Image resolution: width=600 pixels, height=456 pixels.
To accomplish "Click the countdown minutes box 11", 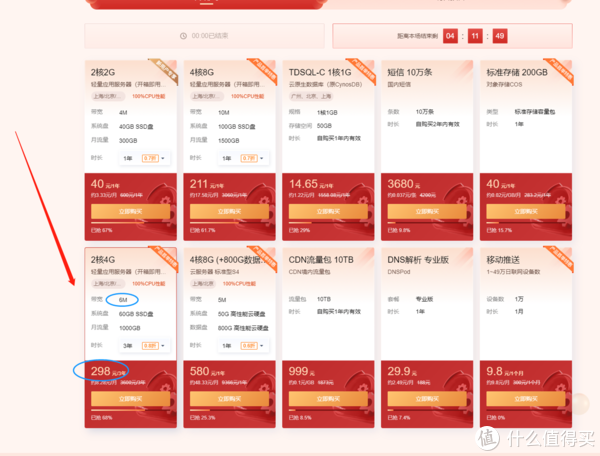I will 475,36.
